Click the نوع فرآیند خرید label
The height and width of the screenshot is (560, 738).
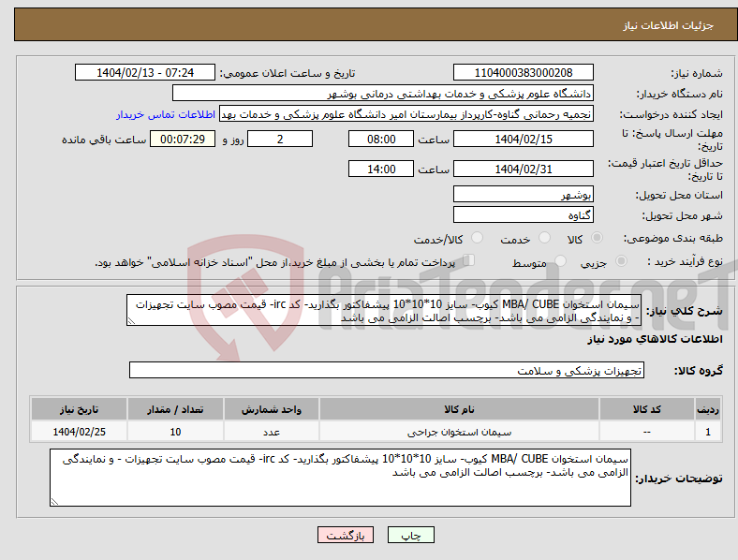click(686, 261)
